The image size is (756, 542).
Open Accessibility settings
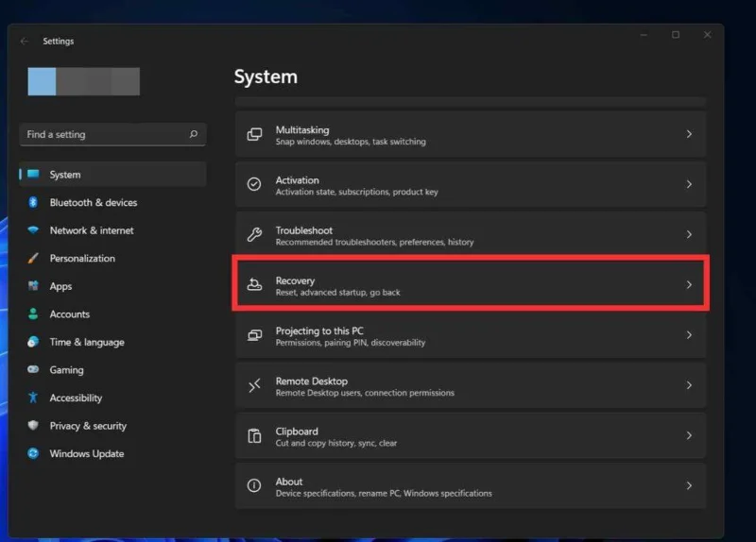112,398
